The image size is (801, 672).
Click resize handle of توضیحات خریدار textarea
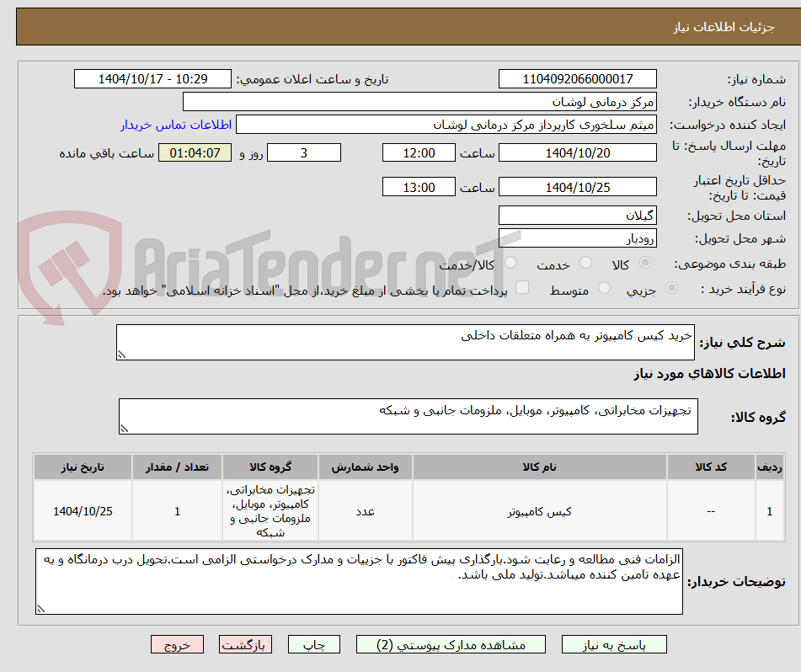pos(41,609)
